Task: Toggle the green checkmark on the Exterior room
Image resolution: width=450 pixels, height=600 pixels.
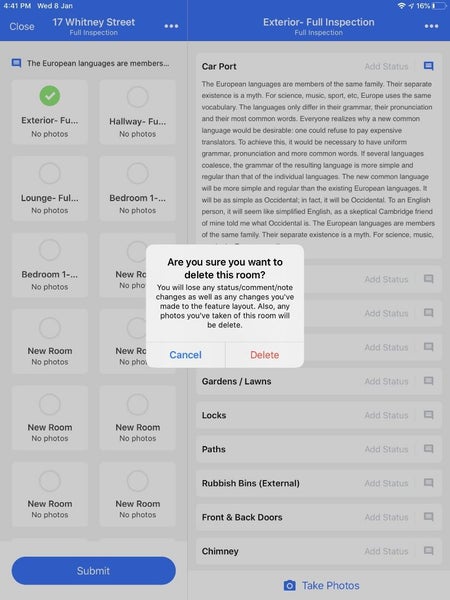Action: [x=50, y=96]
